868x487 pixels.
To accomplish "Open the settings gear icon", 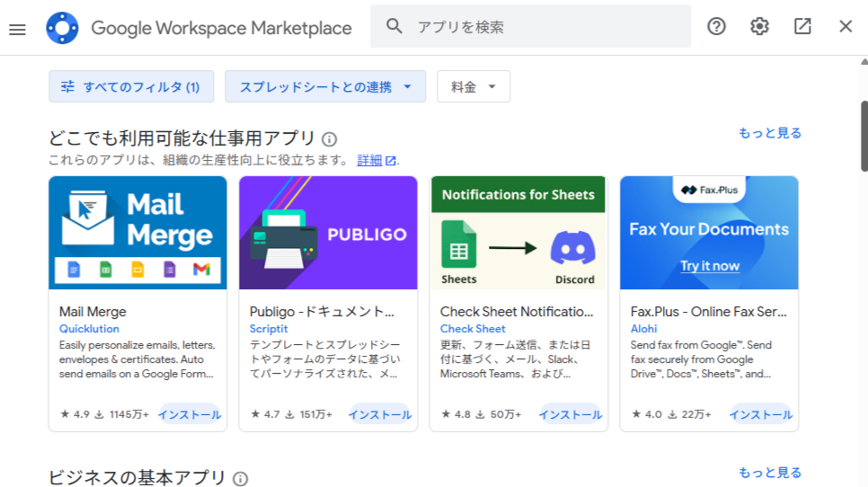I will click(x=759, y=26).
